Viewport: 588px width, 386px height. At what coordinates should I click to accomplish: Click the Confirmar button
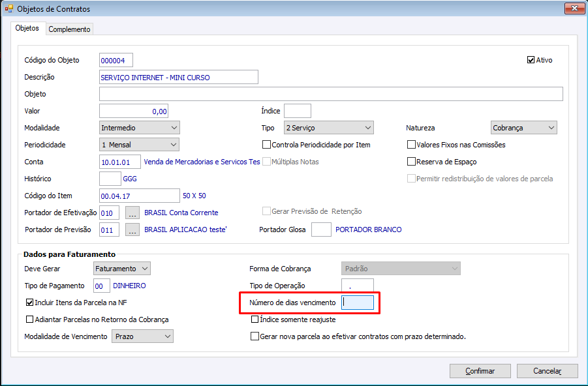coord(480,371)
